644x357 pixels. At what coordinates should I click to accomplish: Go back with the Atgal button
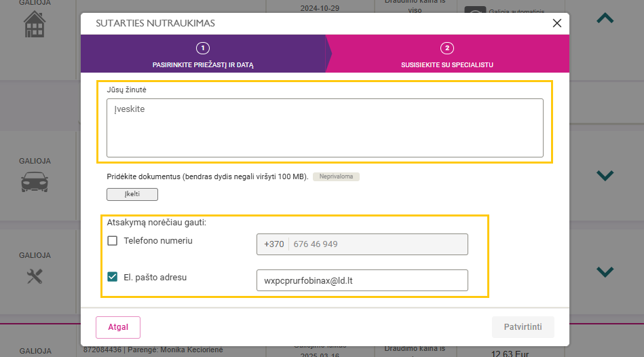tap(118, 327)
